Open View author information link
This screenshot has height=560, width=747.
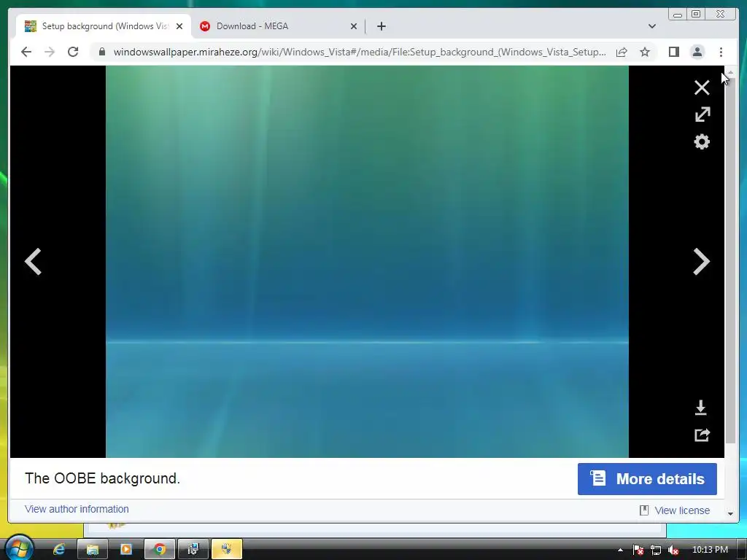pyautogui.click(x=77, y=509)
